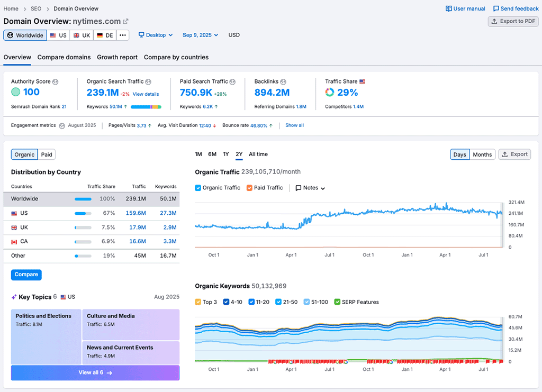Click the US traffic share bar
The width and height of the screenshot is (542, 392).
pos(83,213)
